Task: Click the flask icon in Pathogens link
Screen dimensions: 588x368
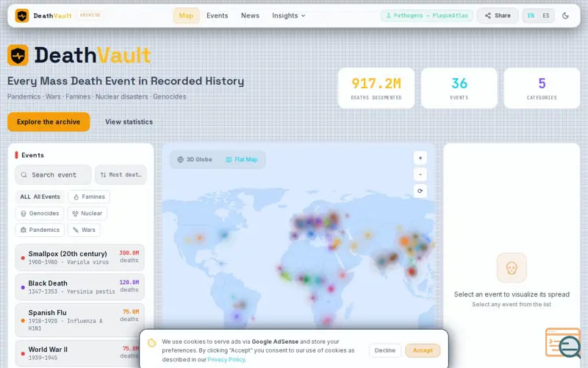Action: tap(389, 15)
